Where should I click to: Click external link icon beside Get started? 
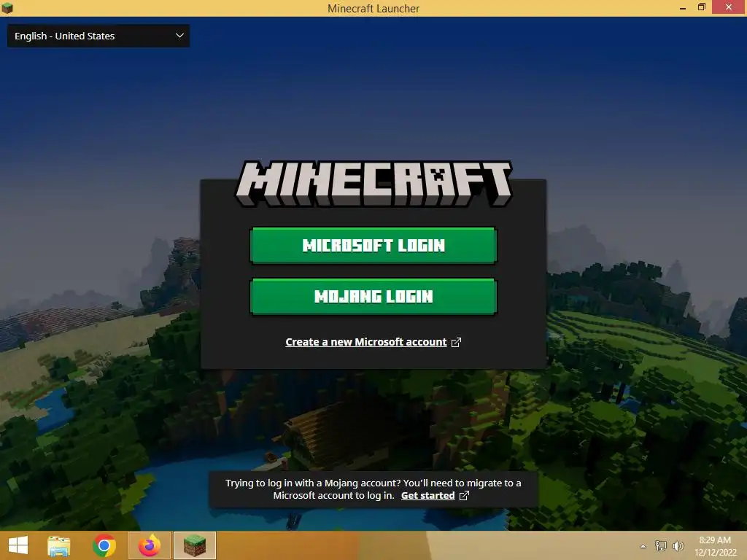(x=464, y=496)
